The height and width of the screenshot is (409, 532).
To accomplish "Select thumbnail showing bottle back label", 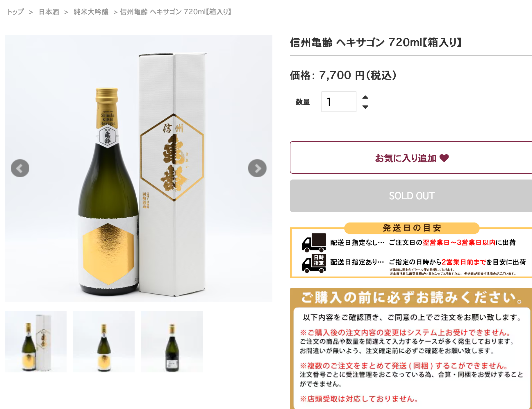I will pyautogui.click(x=172, y=342).
